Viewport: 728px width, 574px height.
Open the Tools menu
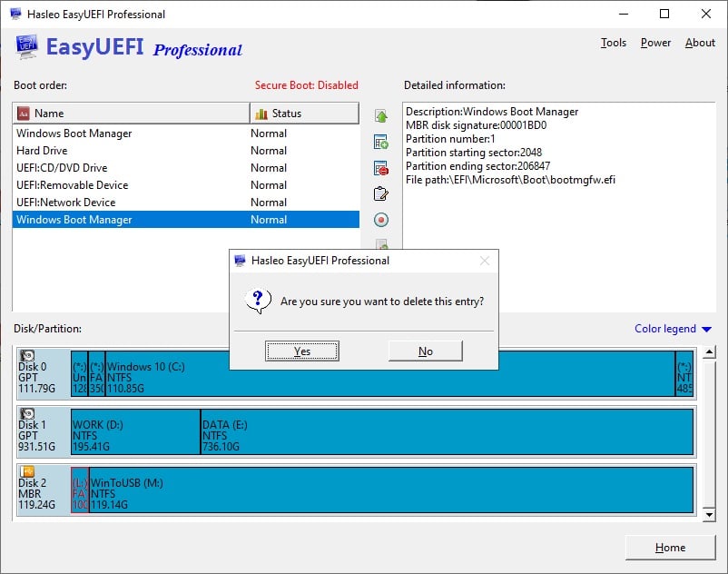click(x=613, y=42)
